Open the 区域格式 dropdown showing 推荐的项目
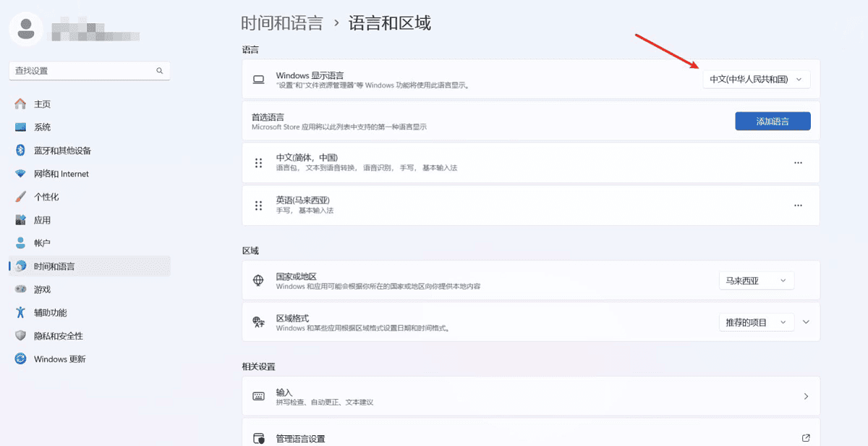868x446 pixels. pyautogui.click(x=757, y=322)
